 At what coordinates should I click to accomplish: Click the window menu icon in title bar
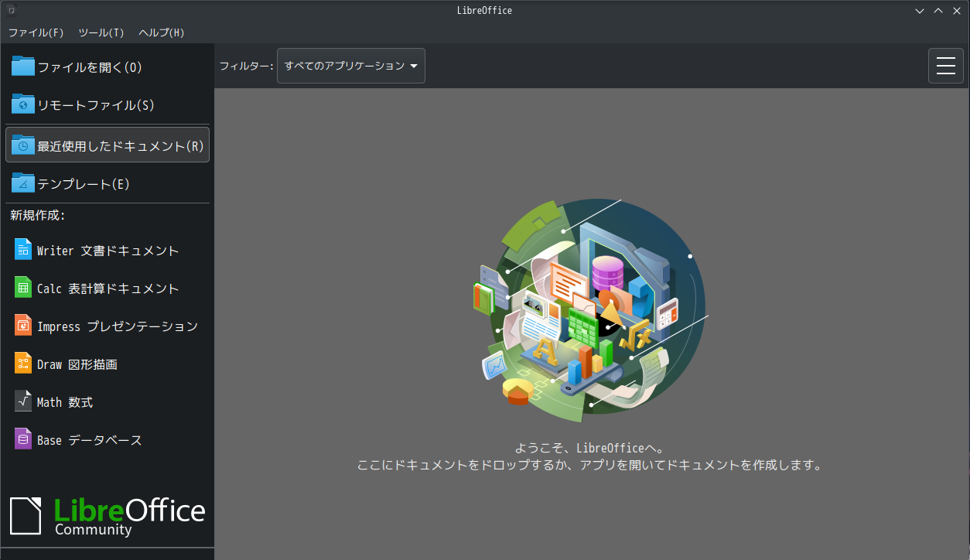pyautogui.click(x=12, y=11)
